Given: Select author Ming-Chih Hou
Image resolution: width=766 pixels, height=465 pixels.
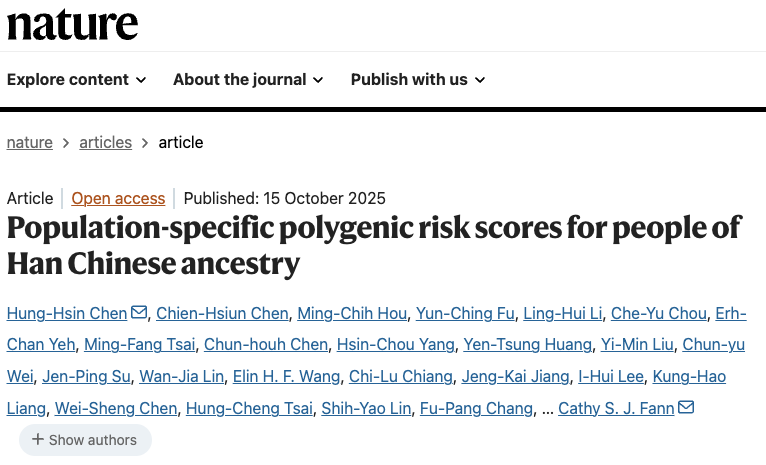Looking at the screenshot, I should [x=352, y=314].
